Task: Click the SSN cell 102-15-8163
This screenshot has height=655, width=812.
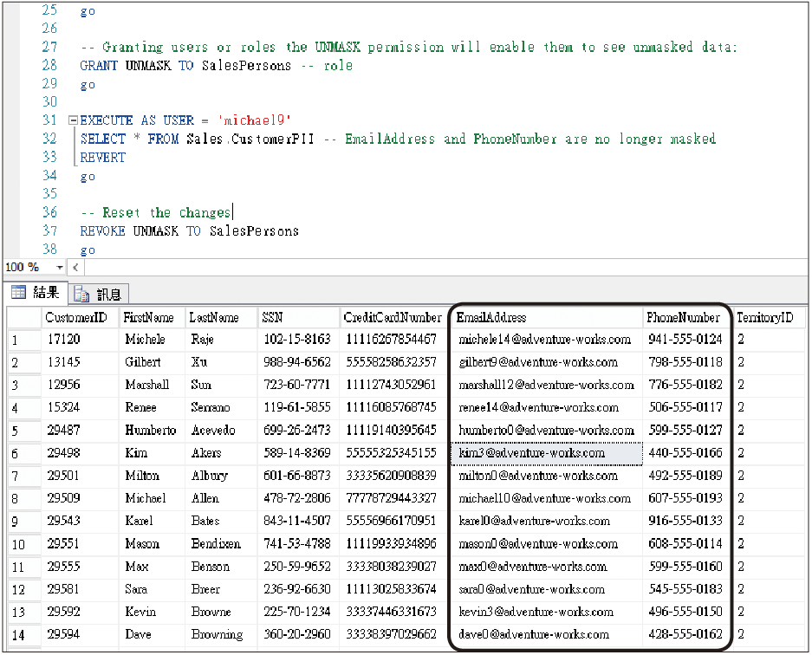Action: pyautogui.click(x=296, y=340)
